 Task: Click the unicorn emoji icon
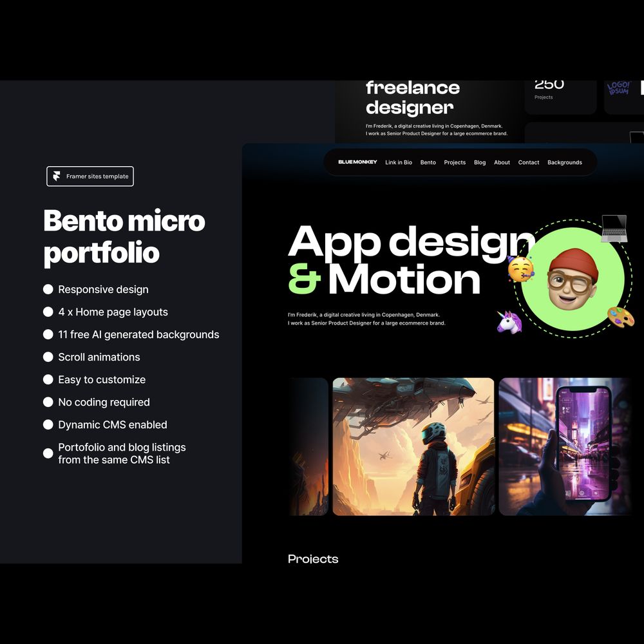[x=508, y=321]
